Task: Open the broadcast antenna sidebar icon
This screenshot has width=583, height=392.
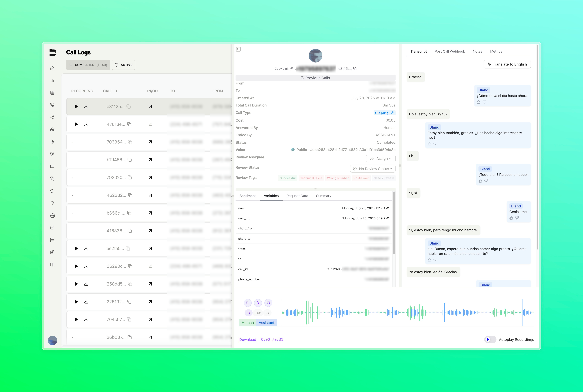Action: [52, 154]
